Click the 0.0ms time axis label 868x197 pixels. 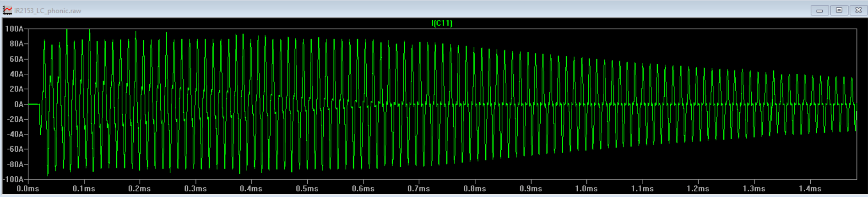point(28,189)
